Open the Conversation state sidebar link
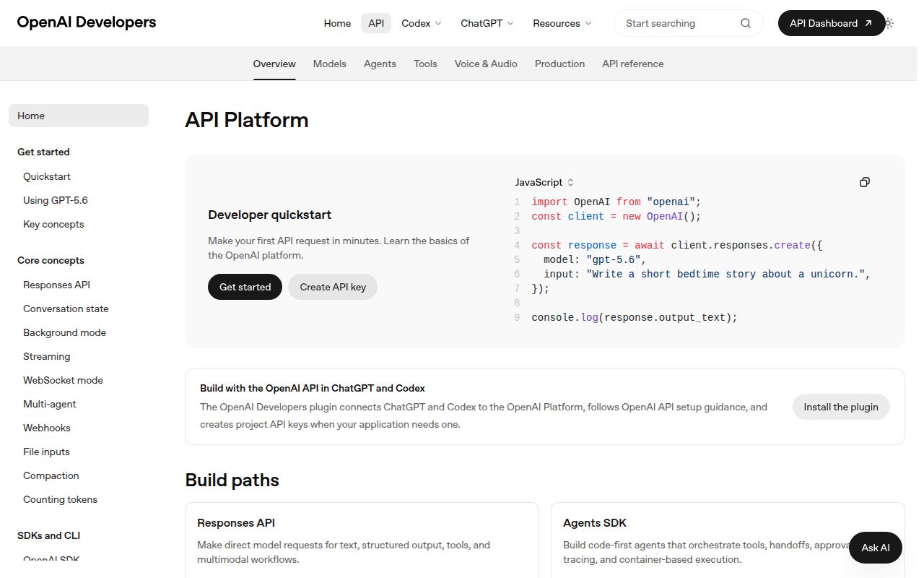 pyautogui.click(x=66, y=309)
